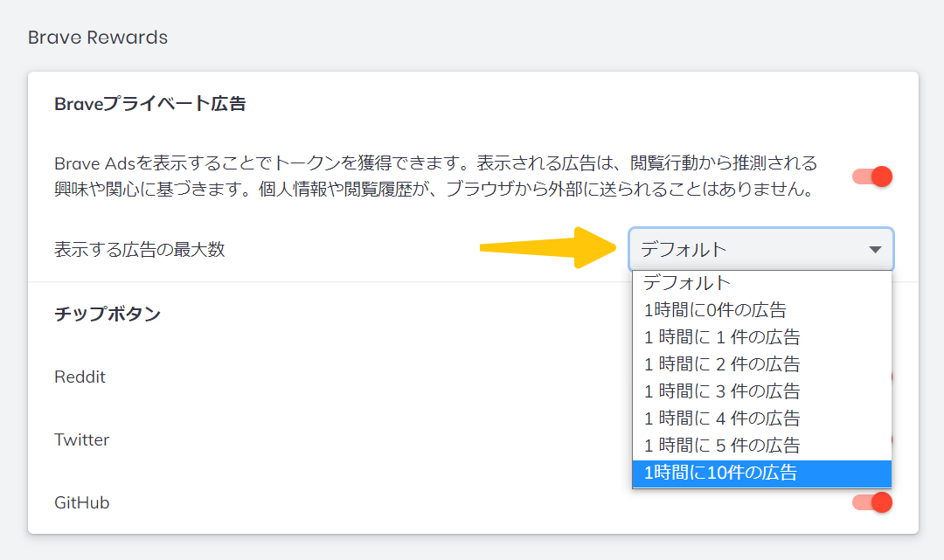Image resolution: width=944 pixels, height=560 pixels.
Task: Open the max ads count dropdown
Action: point(761,249)
